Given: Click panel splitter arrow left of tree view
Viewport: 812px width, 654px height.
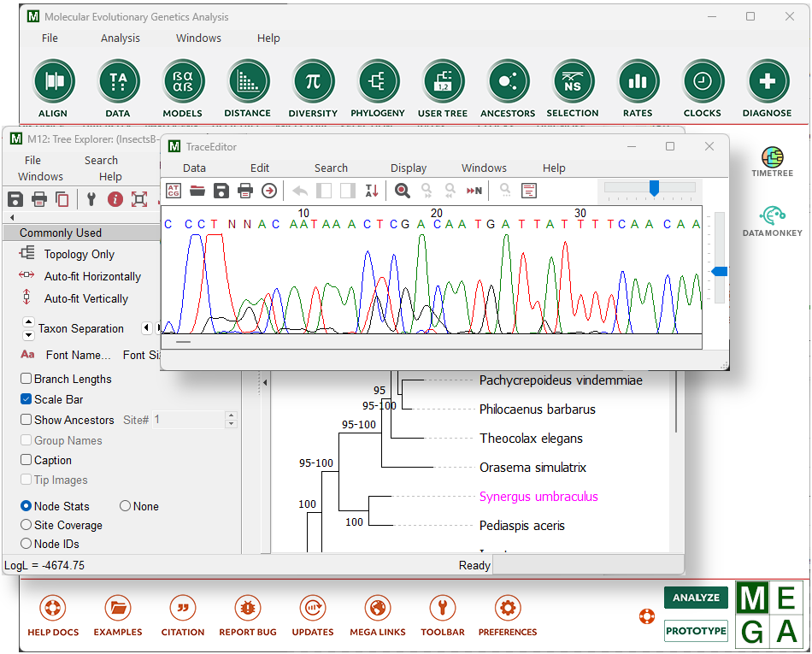Looking at the screenshot, I should tap(265, 383).
